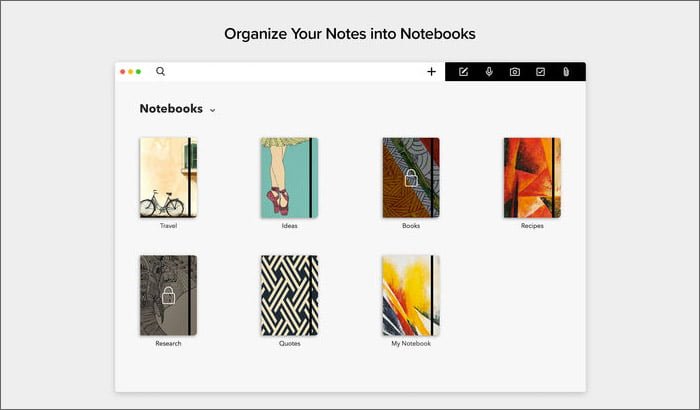Viewport: 700px width, 410px height.
Task: Click the plus icon to add new
Action: 431,71
